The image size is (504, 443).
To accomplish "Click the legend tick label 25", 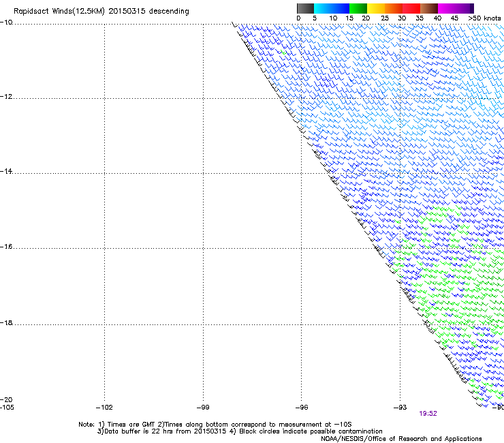I will click(385, 18).
